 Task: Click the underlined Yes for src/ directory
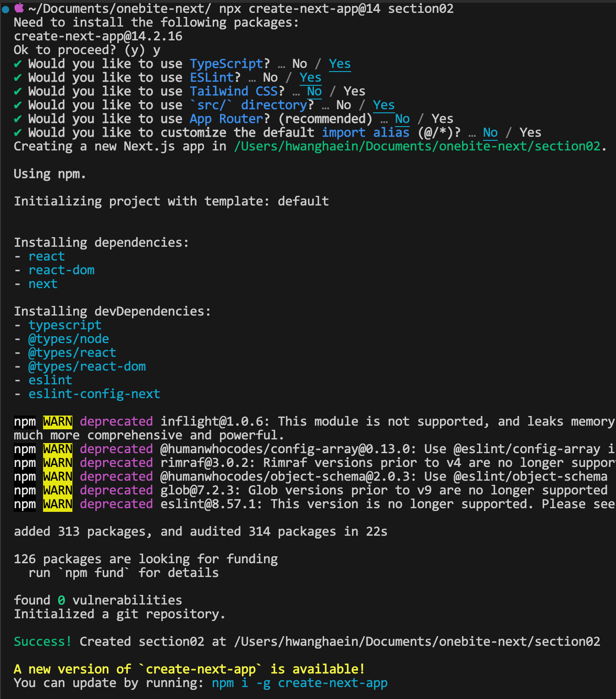pyautogui.click(x=384, y=105)
